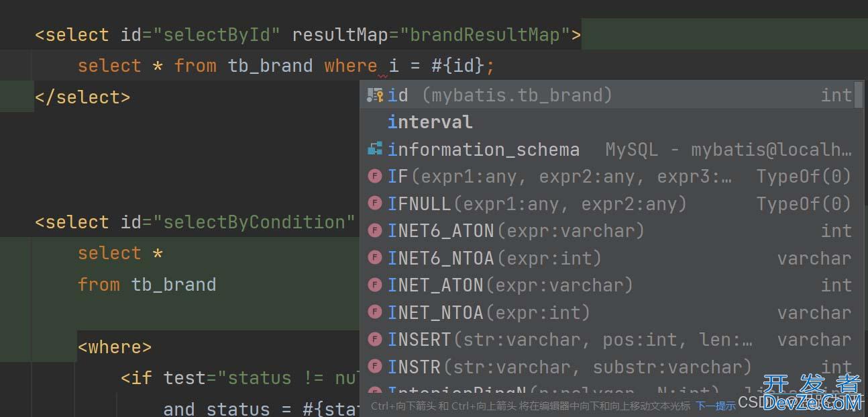This screenshot has height=417, width=868.
Task: Click the function icon beside INET_NTOA
Action: point(375,312)
